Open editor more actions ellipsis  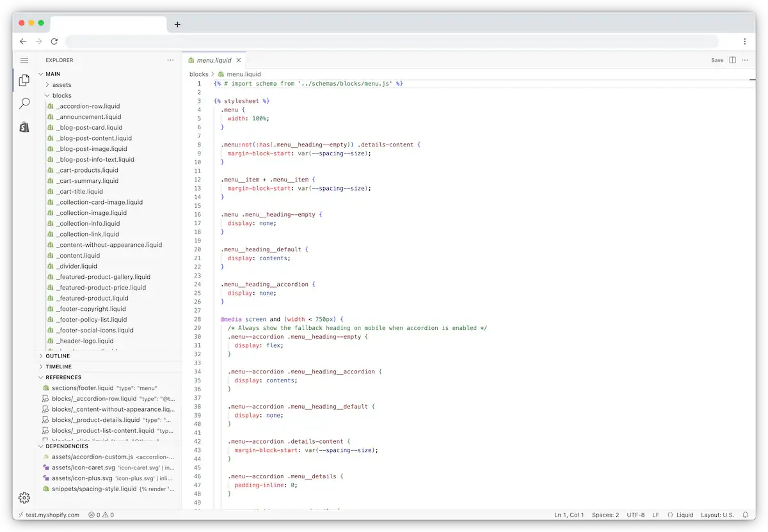745,60
